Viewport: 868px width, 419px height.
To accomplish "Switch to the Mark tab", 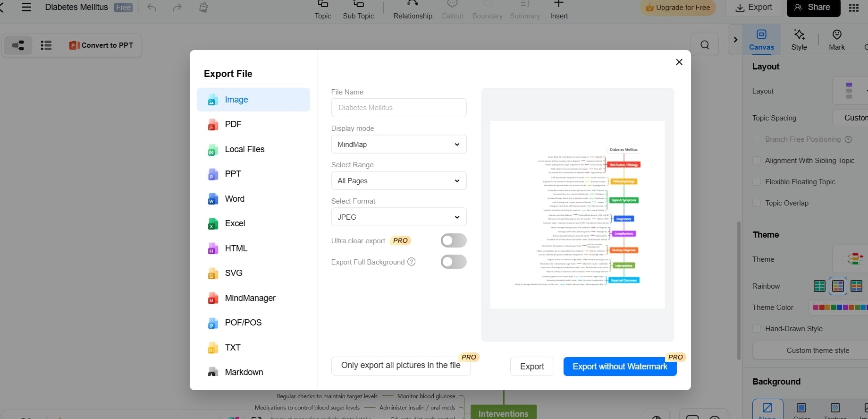I will [837, 40].
